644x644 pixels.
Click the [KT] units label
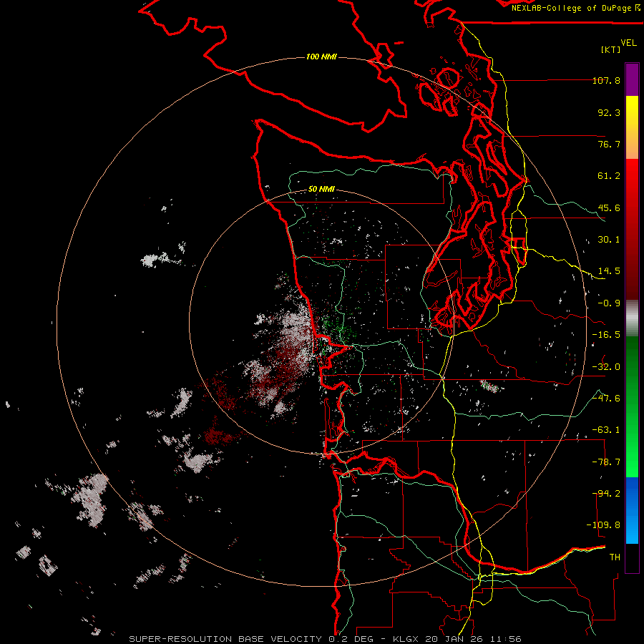tap(611, 49)
